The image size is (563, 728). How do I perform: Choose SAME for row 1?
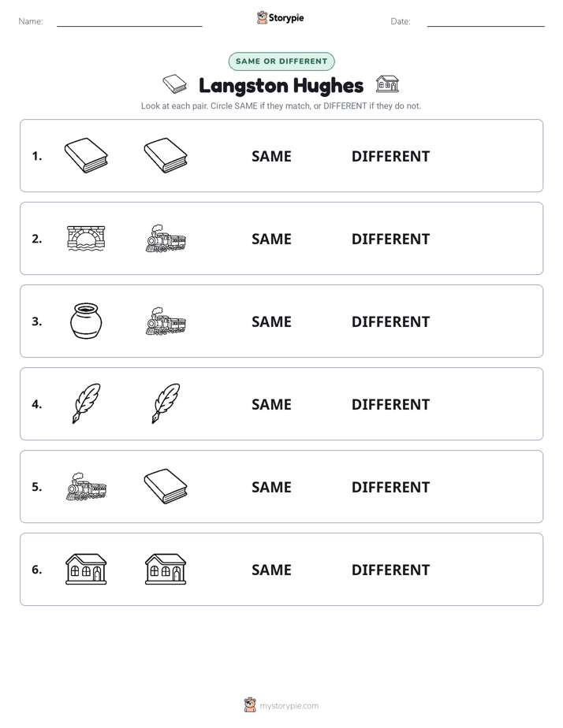(x=271, y=157)
